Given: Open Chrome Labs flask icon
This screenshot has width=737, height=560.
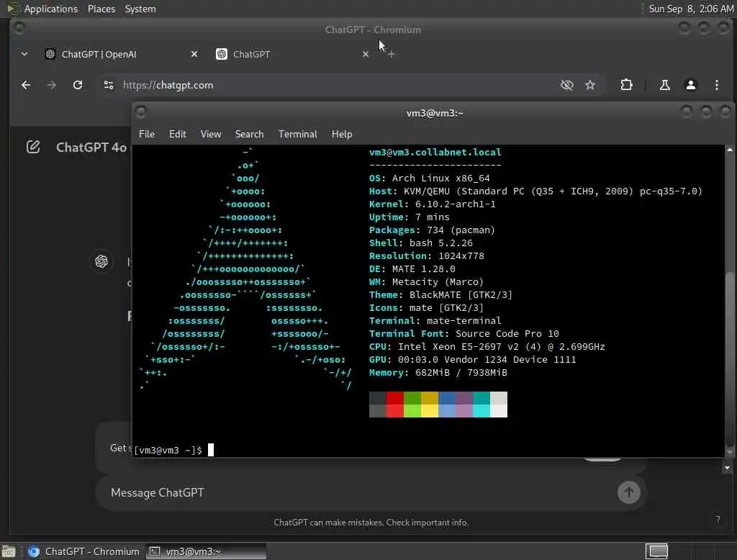Looking at the screenshot, I should [664, 85].
